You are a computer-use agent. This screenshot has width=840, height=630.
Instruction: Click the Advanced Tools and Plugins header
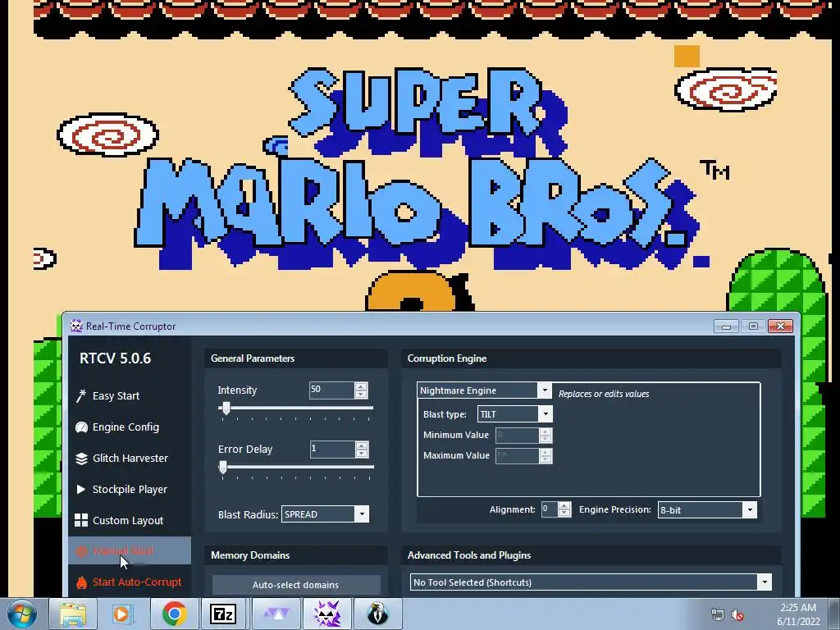[469, 555]
